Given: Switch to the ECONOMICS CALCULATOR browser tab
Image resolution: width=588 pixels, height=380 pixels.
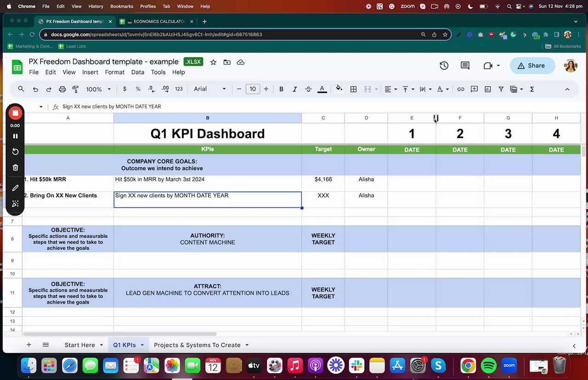Looking at the screenshot, I should pos(157,22).
